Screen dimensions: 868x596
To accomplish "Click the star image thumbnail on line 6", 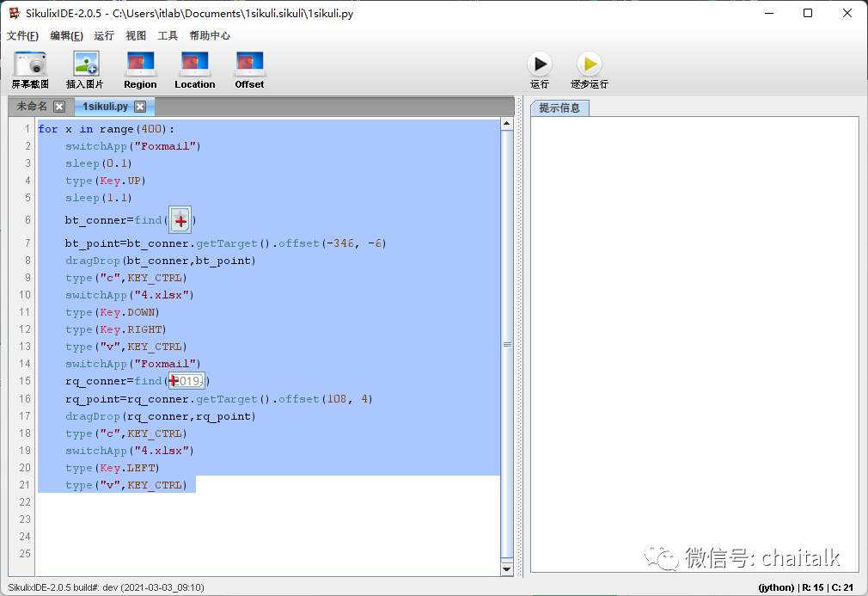I will pyautogui.click(x=180, y=220).
